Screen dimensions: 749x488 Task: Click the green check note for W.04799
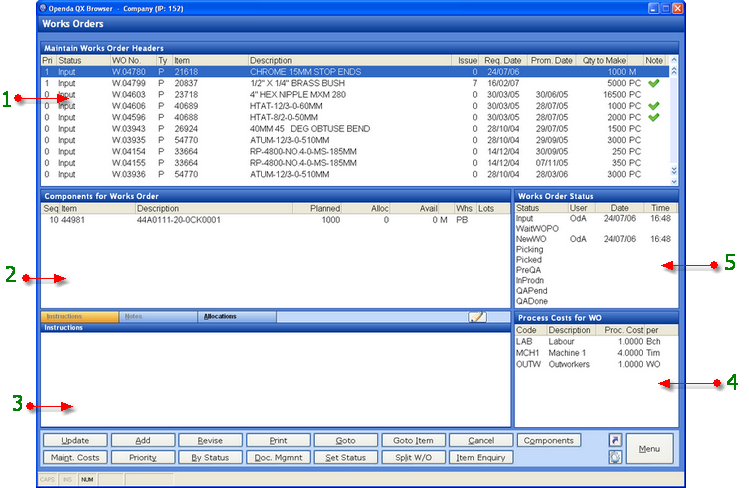(653, 83)
